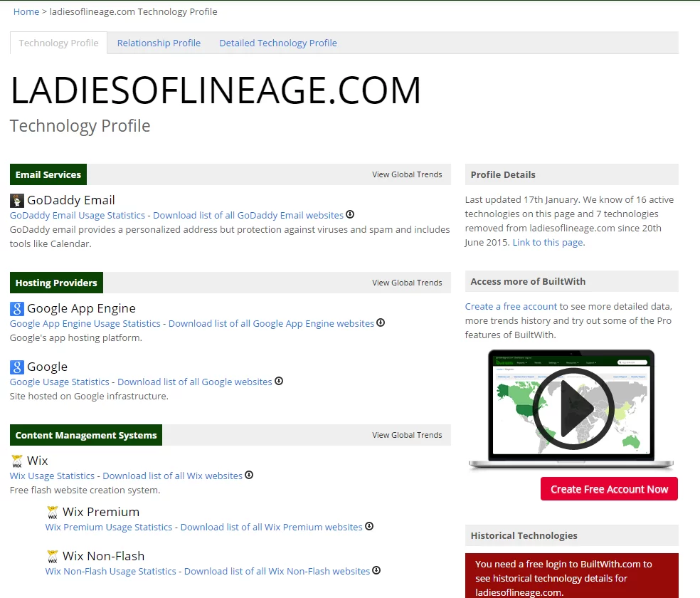Download list of all Google App Engine websites
700x598 pixels.
point(271,323)
